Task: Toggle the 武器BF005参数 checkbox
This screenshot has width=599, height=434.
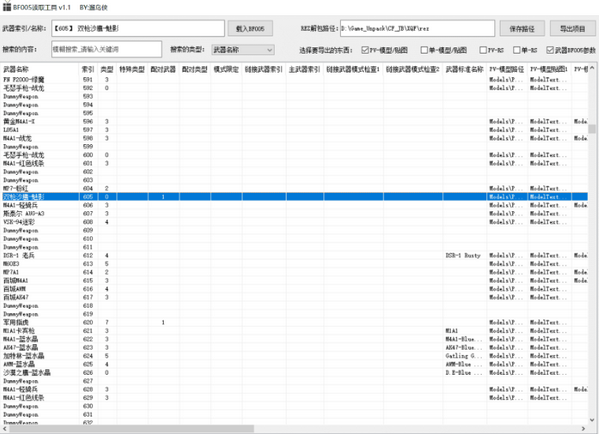Action: click(550, 50)
